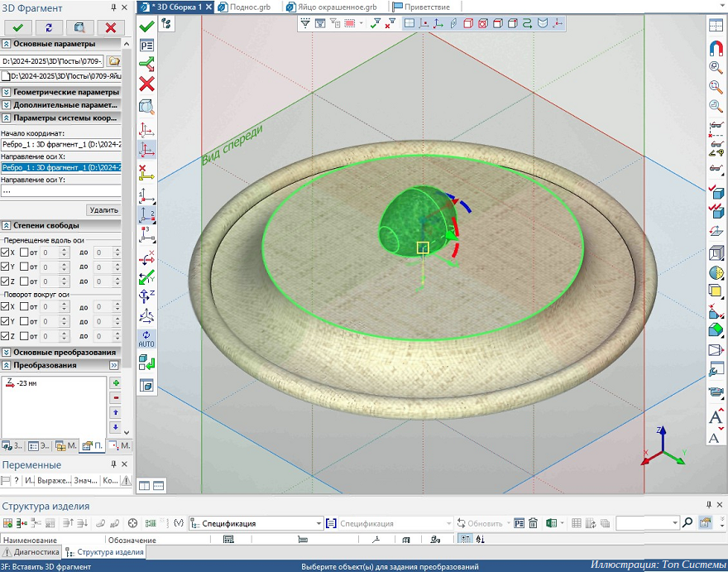Open the Спецификация dropdown in structure toolbar
Image resolution: width=728 pixels, height=572 pixels.
[x=318, y=523]
